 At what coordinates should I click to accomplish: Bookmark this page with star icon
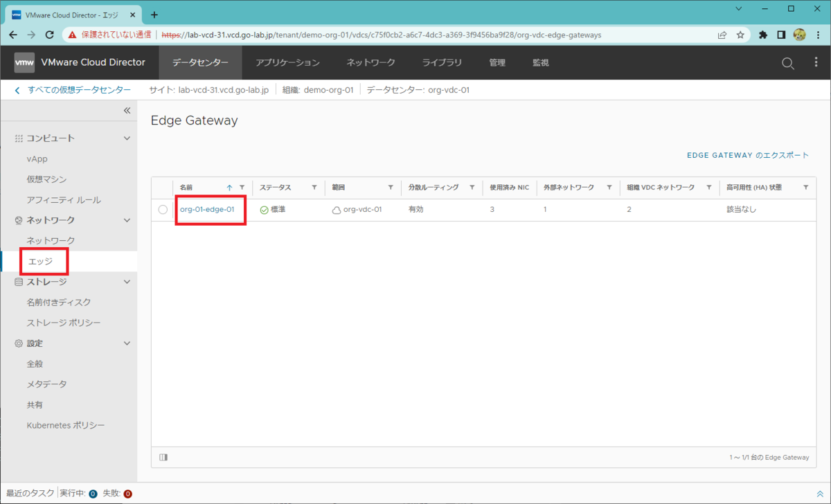[x=740, y=34]
